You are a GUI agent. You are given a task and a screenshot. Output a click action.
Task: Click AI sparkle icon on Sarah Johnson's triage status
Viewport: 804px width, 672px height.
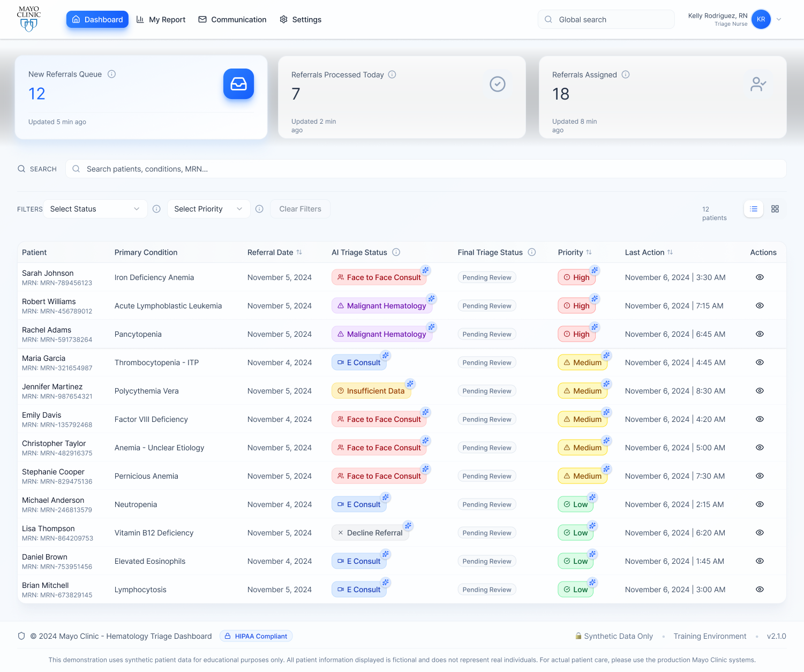(x=425, y=270)
